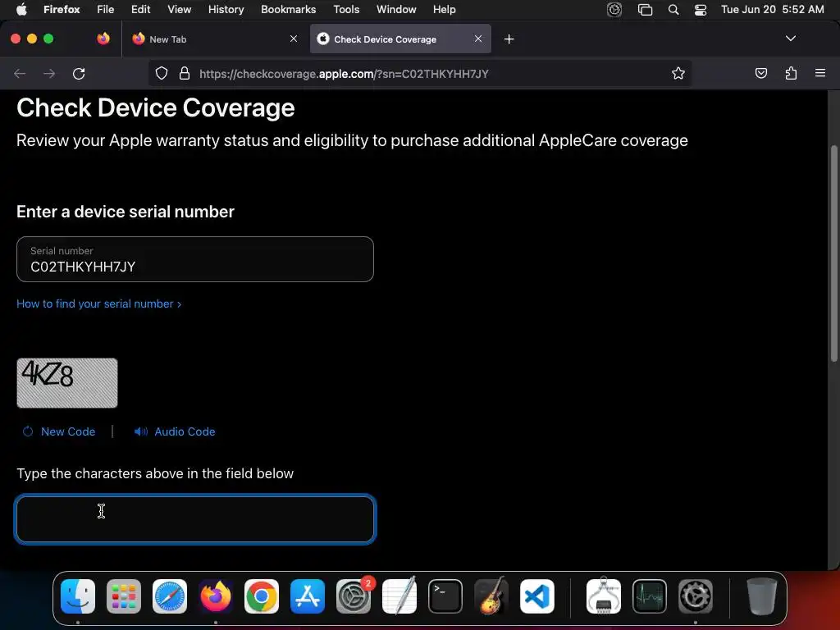Launch Safari from the Dock
The image size is (840, 630).
pyautogui.click(x=170, y=596)
